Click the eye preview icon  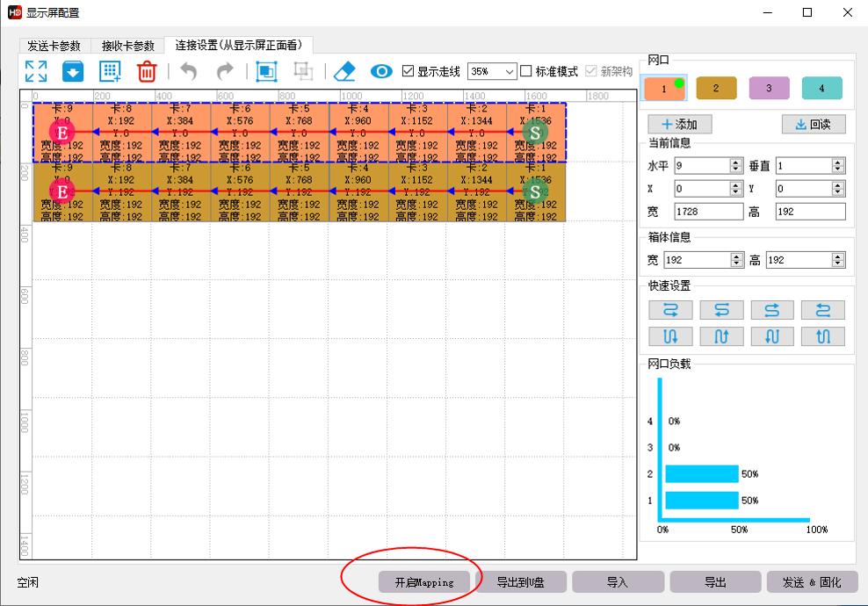(380, 71)
